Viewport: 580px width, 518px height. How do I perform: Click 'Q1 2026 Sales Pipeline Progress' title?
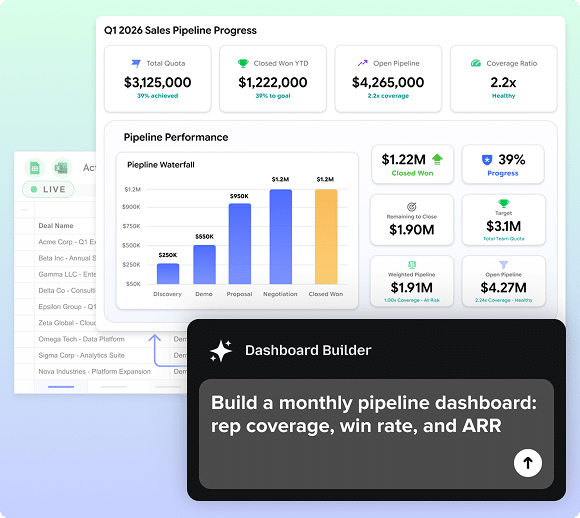(180, 30)
